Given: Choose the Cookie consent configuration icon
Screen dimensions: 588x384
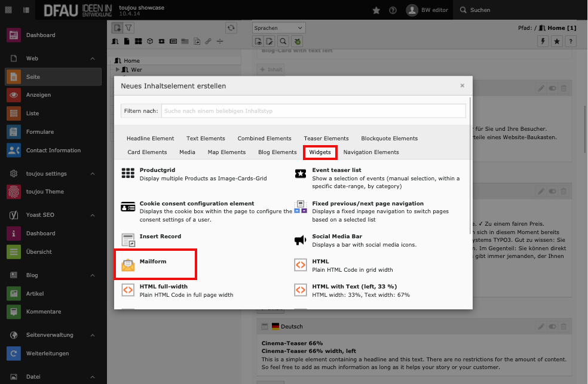Looking at the screenshot, I should pyautogui.click(x=128, y=207).
